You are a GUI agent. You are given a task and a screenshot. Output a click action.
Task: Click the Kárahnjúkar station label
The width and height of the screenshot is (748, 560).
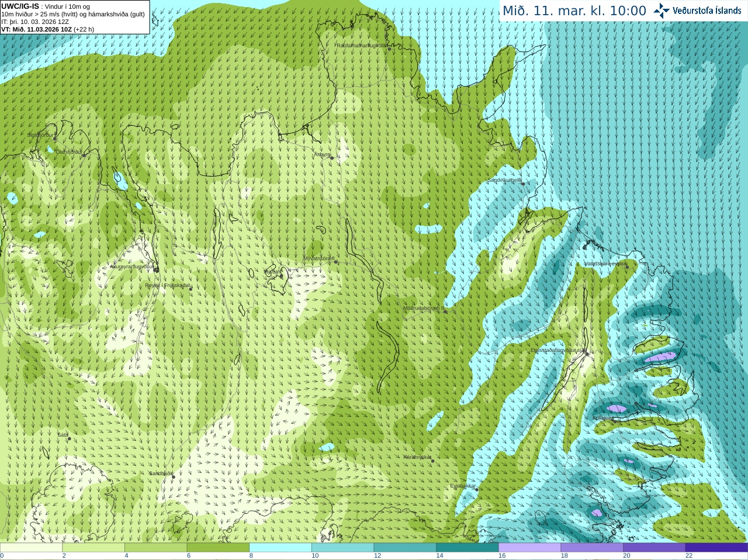coord(417,457)
